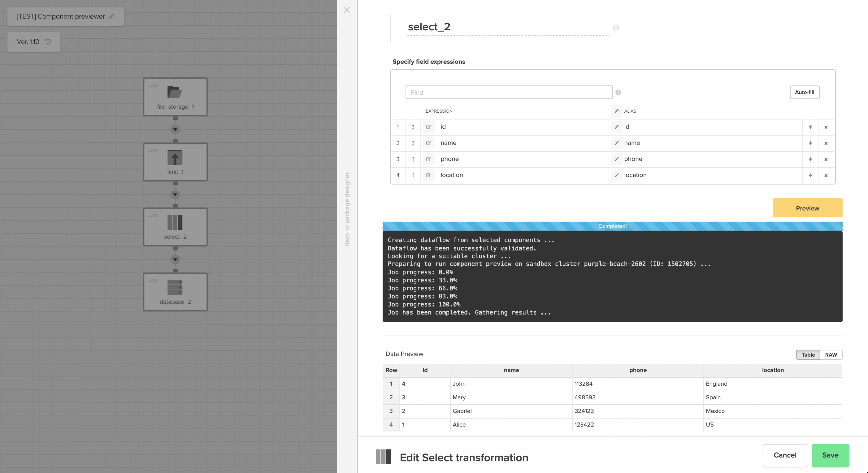Click the info icon beside the Find field

618,92
